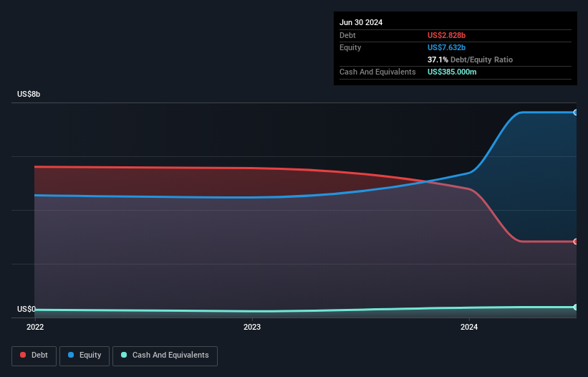The height and width of the screenshot is (377, 588).
Task: Select the 2022 x-axis label
Action: point(35,327)
